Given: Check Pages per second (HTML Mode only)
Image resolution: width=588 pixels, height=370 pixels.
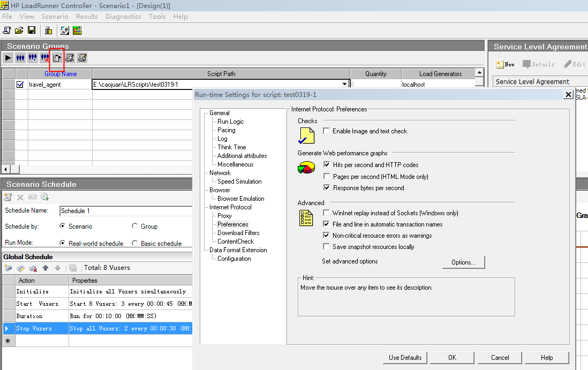Looking at the screenshot, I should click(327, 176).
